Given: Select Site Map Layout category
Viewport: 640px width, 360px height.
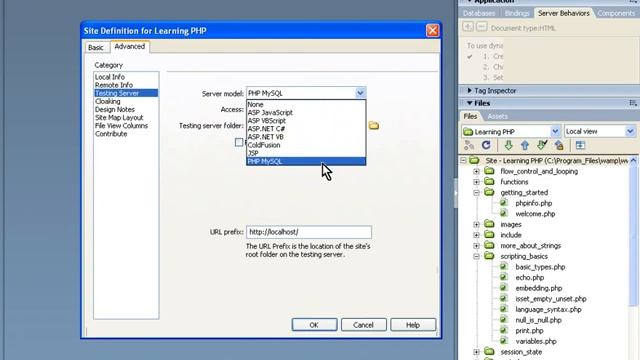Looking at the screenshot, I should [x=119, y=118].
